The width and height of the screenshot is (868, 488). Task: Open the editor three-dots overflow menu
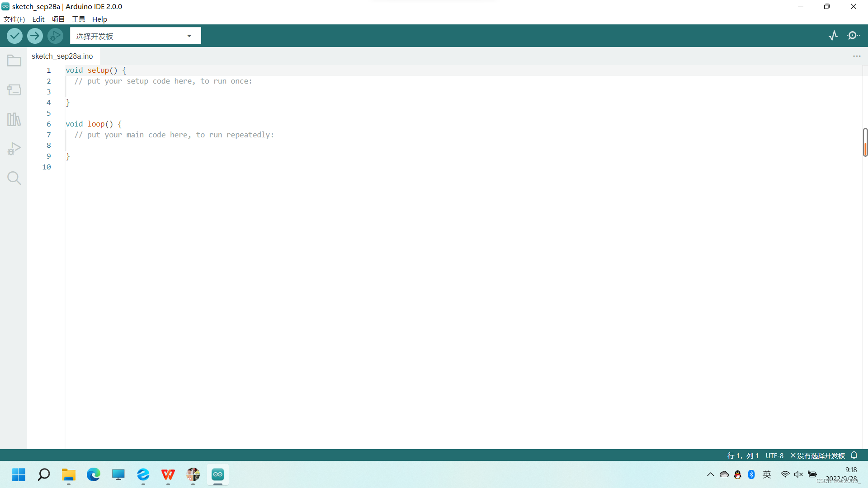(x=857, y=56)
